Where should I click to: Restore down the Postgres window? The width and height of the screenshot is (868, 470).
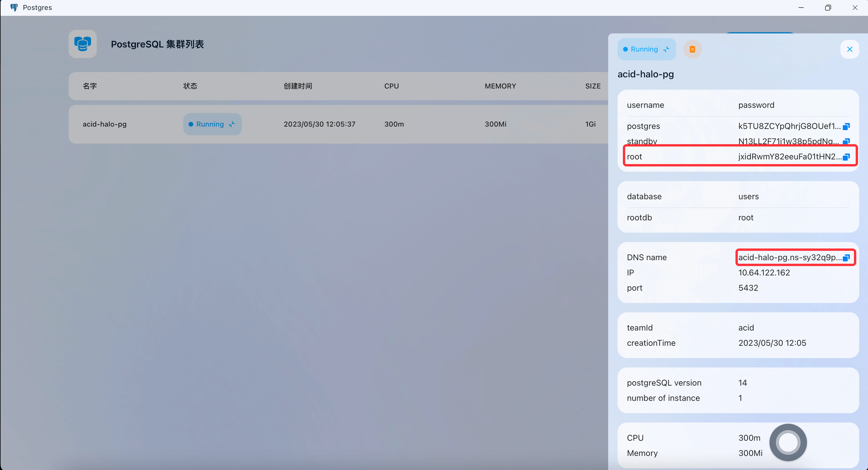tap(828, 7)
